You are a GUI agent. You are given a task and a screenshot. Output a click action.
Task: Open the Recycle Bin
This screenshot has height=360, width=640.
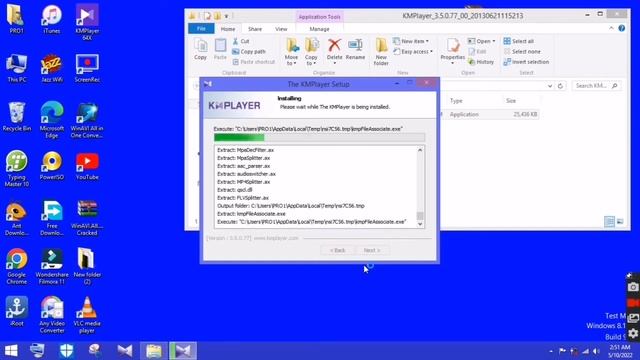point(16,117)
